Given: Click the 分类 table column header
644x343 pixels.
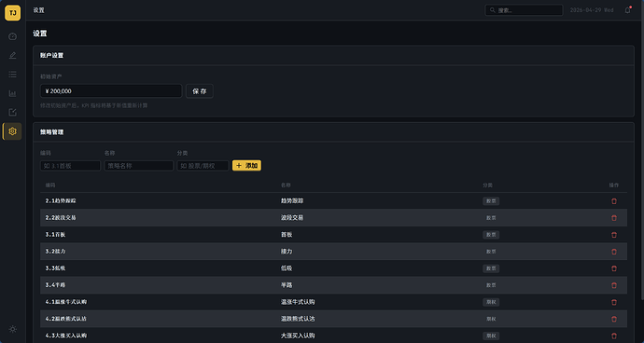Looking at the screenshot, I should tap(488, 185).
